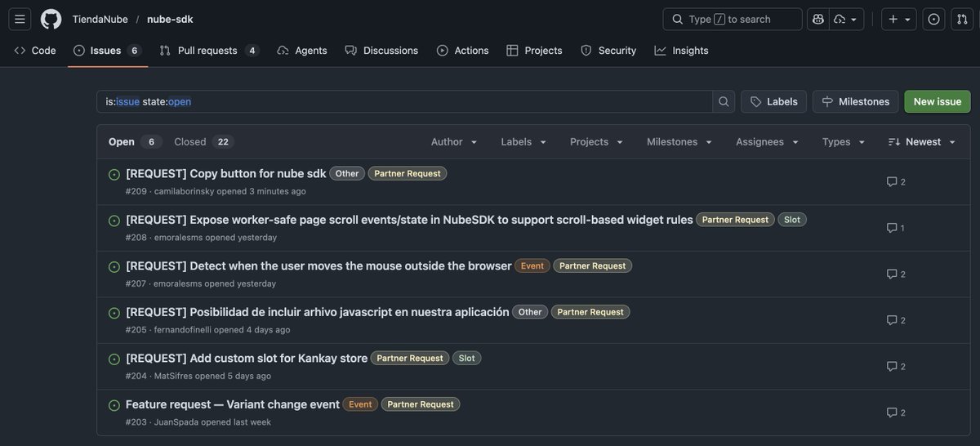Viewport: 980px width, 446px height.
Task: Open the Actions tab
Action: (x=463, y=51)
